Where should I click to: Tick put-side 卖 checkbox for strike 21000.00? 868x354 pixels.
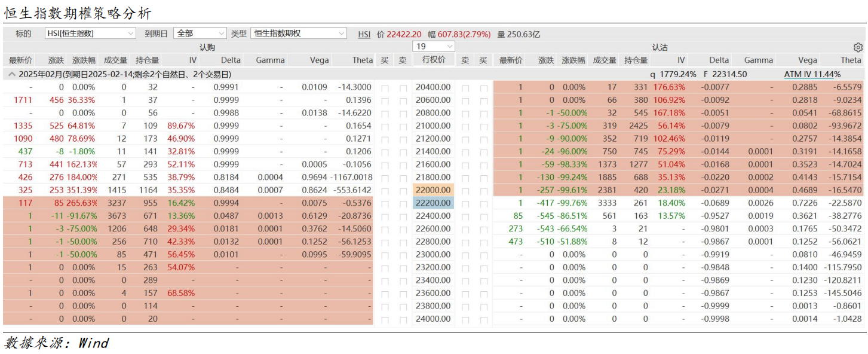click(x=465, y=126)
